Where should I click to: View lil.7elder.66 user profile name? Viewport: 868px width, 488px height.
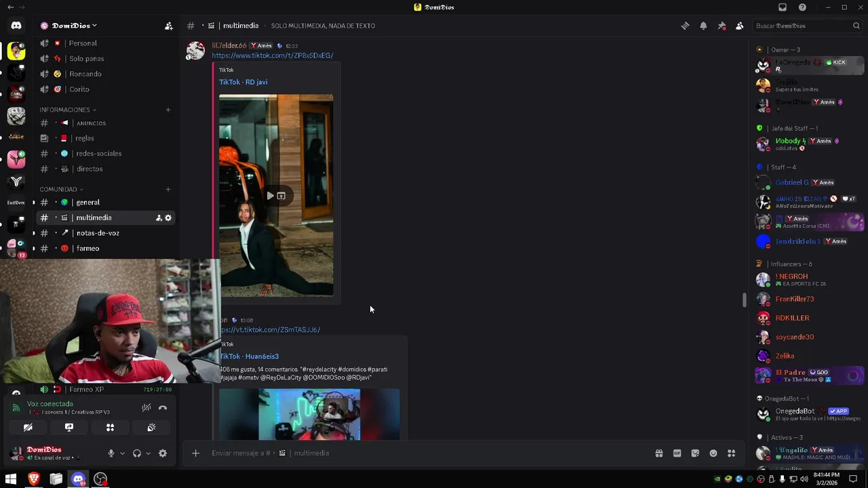click(x=229, y=45)
